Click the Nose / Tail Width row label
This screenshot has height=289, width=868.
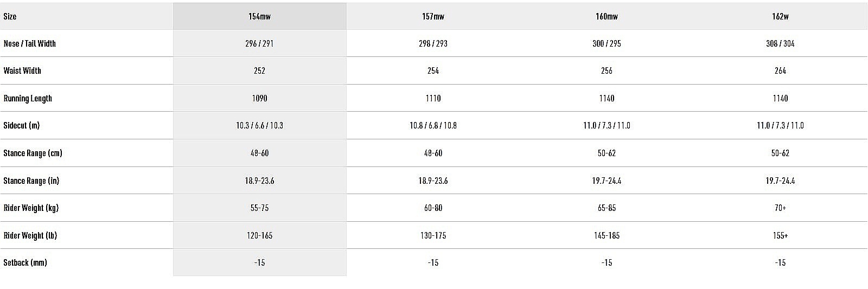30,43
